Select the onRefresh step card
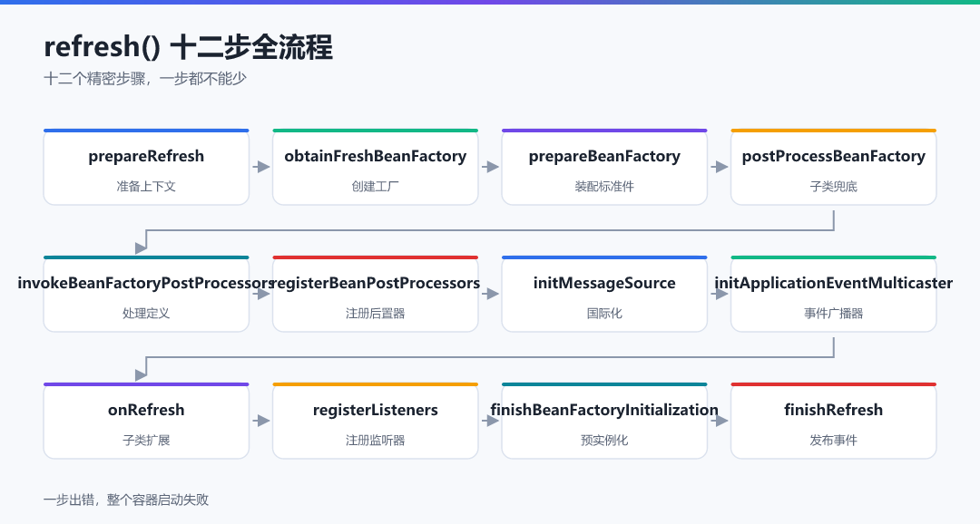The width and height of the screenshot is (980, 524). pyautogui.click(x=146, y=421)
